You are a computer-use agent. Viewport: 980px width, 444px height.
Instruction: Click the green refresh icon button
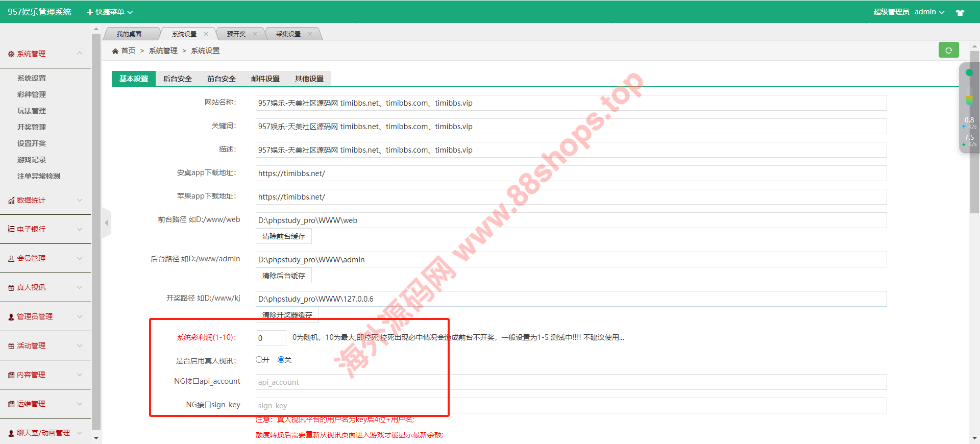(948, 50)
